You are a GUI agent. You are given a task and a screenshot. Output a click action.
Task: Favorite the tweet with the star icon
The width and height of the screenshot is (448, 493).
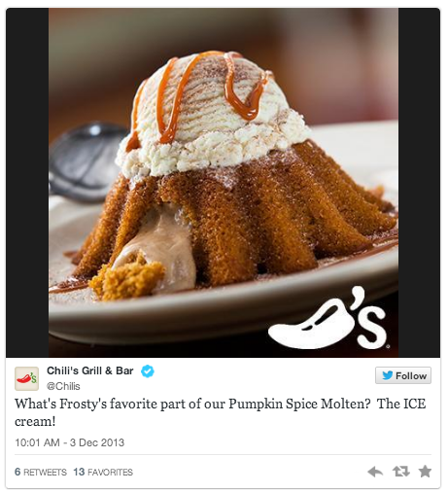pos(425,472)
